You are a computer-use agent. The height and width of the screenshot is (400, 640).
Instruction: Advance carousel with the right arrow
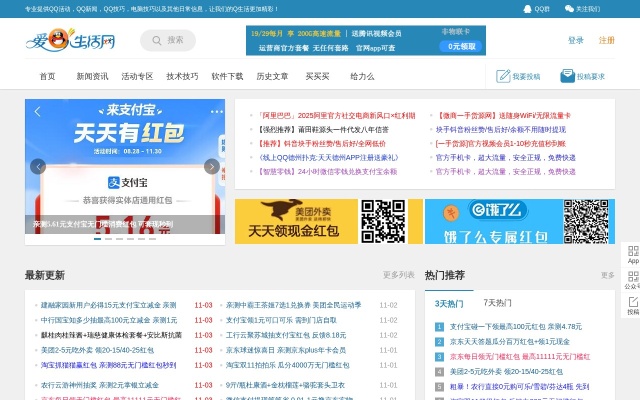[x=211, y=167]
